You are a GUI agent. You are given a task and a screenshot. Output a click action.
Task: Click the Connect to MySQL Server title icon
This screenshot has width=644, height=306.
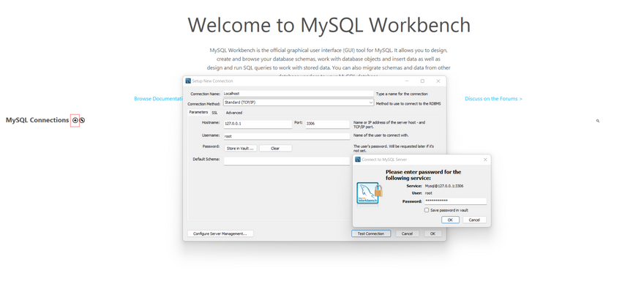(358, 160)
